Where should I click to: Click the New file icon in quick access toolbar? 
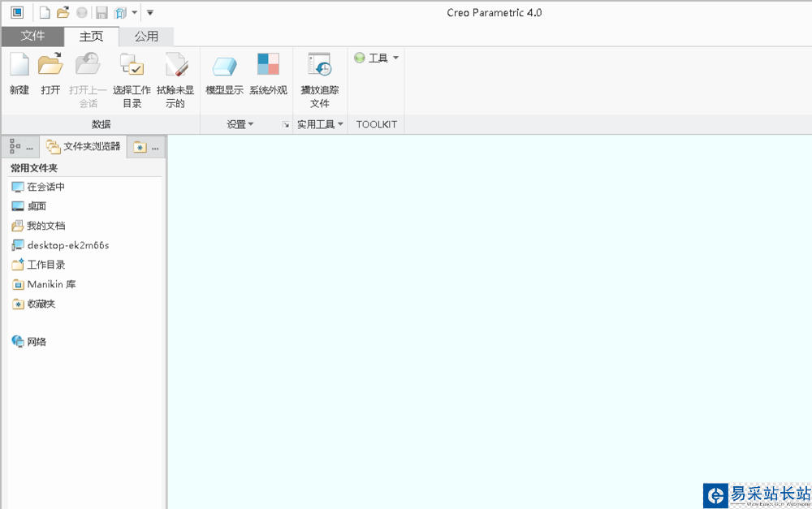pyautogui.click(x=45, y=12)
